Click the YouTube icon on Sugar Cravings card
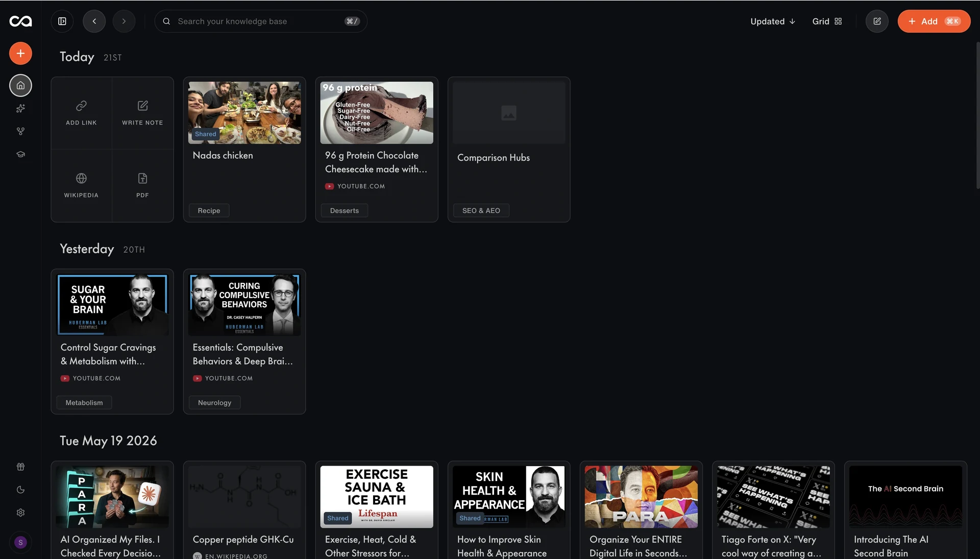980x559 pixels. (65, 378)
